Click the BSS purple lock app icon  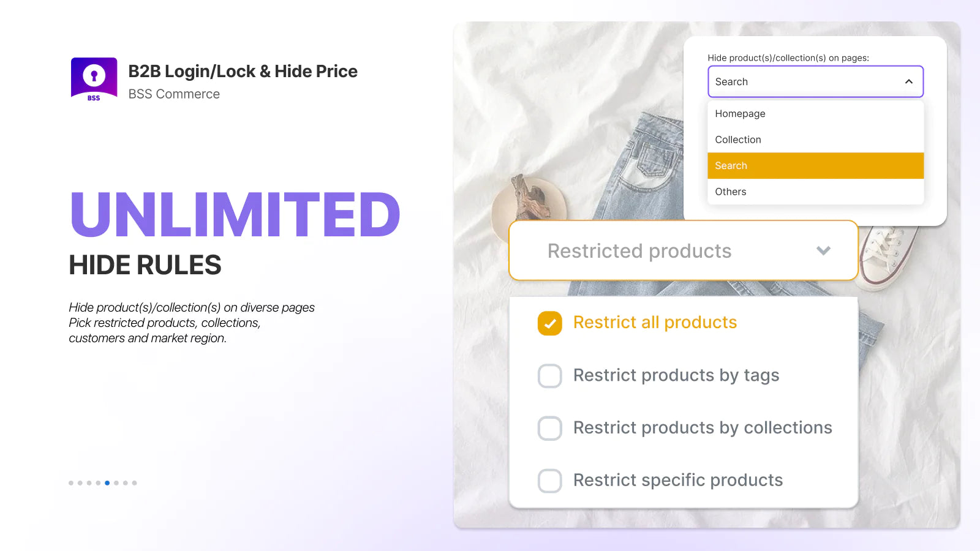(94, 78)
